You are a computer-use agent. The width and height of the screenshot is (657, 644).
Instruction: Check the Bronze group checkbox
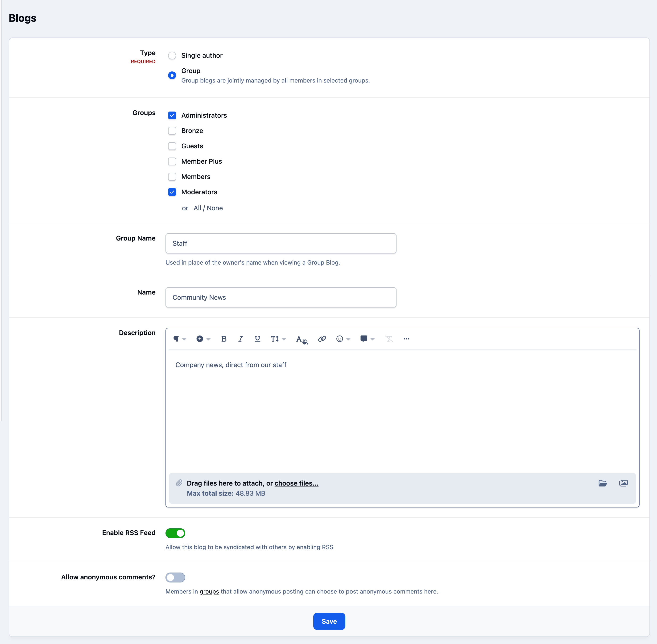172,131
